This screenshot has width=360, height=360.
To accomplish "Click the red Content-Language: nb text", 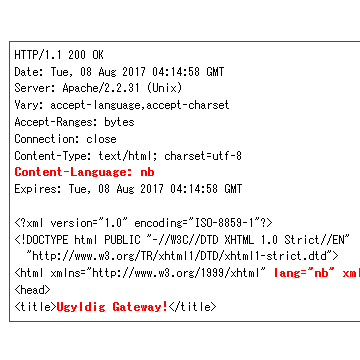I will click(x=84, y=172).
